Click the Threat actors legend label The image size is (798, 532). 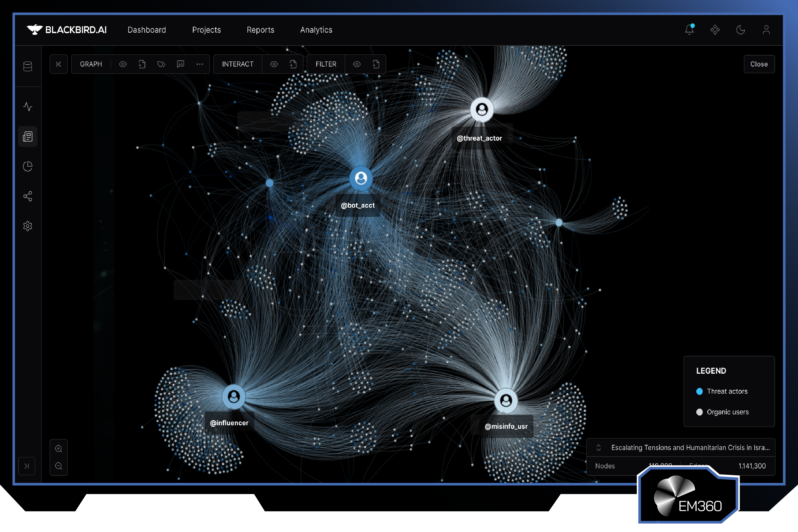click(x=727, y=391)
